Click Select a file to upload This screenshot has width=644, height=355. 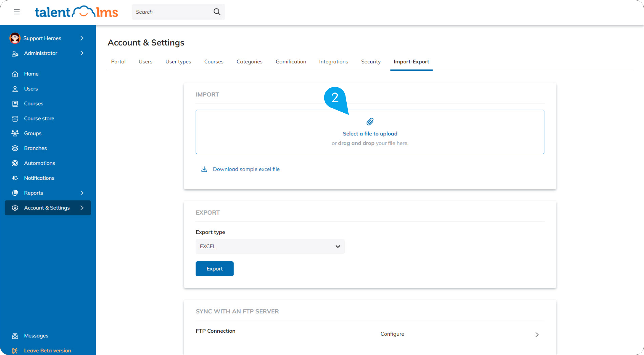tap(370, 134)
